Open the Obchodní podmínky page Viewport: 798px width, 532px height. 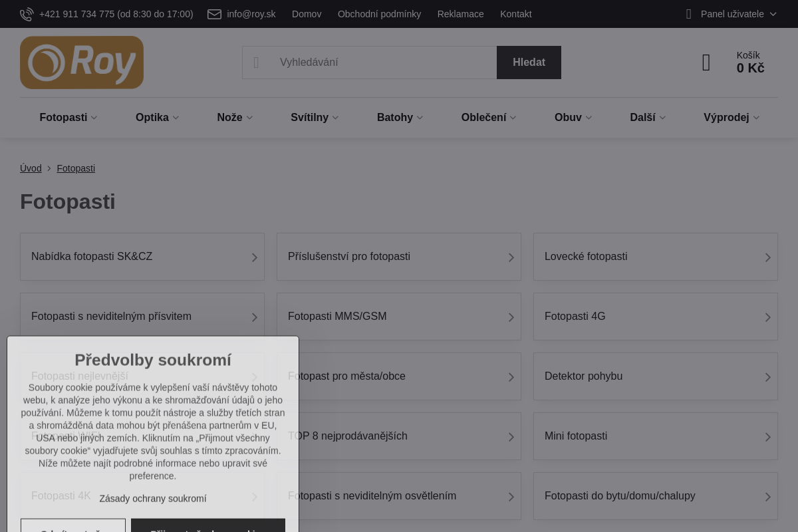point(379,14)
